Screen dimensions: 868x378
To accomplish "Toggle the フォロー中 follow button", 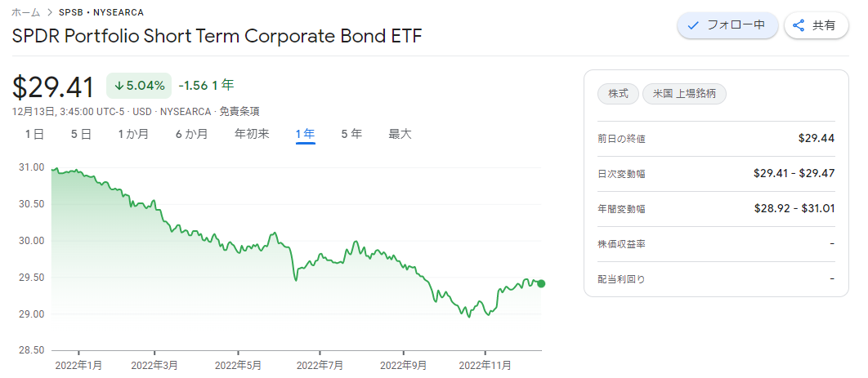I will pyautogui.click(x=727, y=25).
